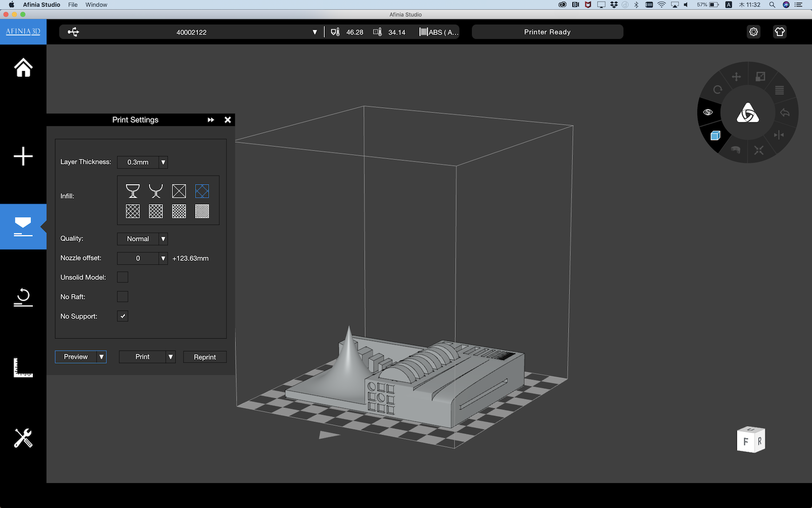
Task: Click the Dropbox icon in the menu bar
Action: tap(614, 5)
